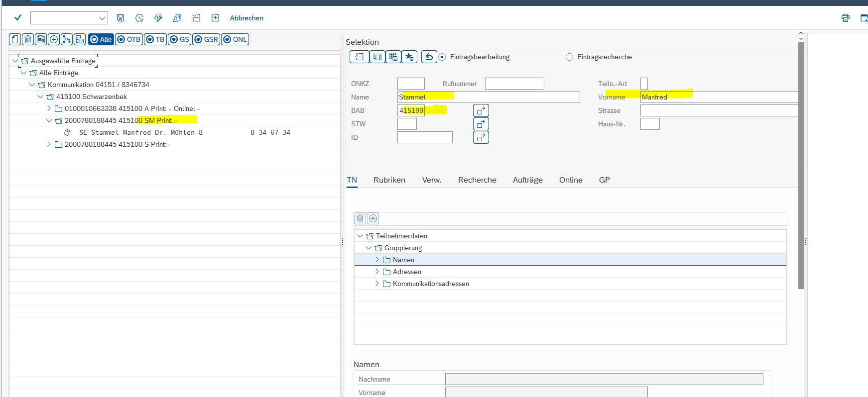Click the Vorname field containing Manfred
The image size is (868, 397).
click(x=719, y=97)
